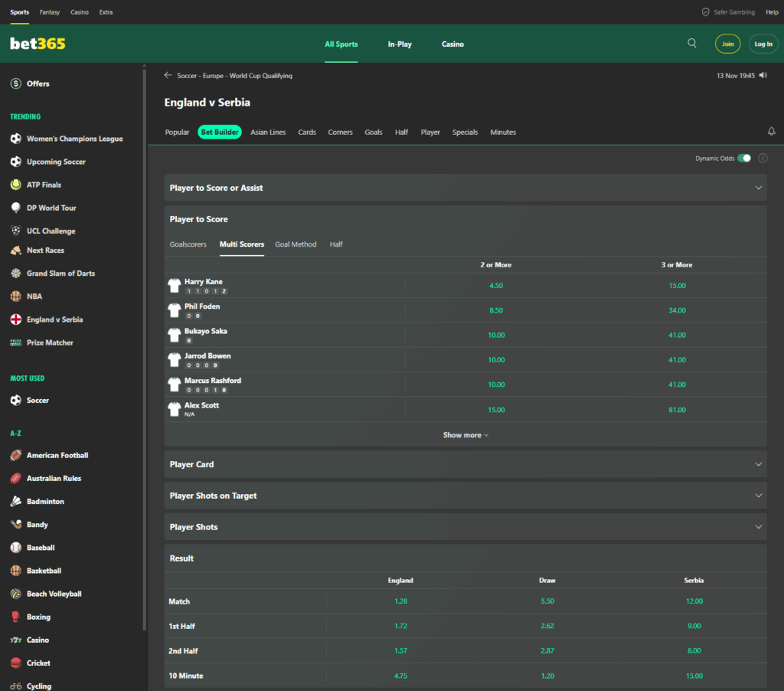Image resolution: width=784 pixels, height=691 pixels.
Task: Open the info icon beside Dynamic Odds
Action: 763,157
